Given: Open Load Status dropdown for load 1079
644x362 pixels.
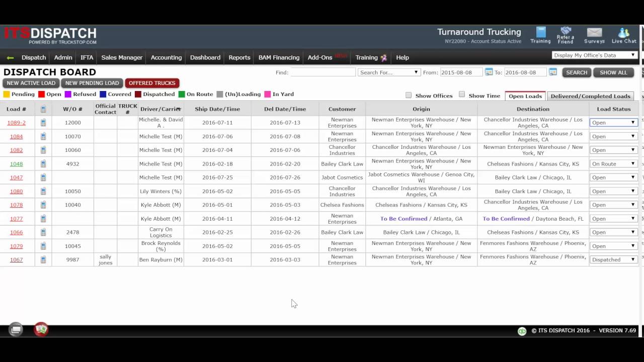Looking at the screenshot, I should click(613, 246).
